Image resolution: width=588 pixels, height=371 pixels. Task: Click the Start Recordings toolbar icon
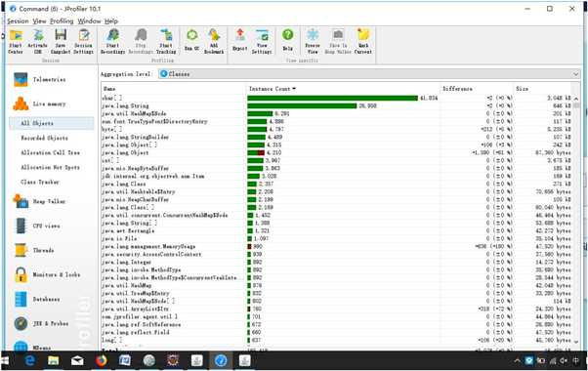click(x=112, y=41)
